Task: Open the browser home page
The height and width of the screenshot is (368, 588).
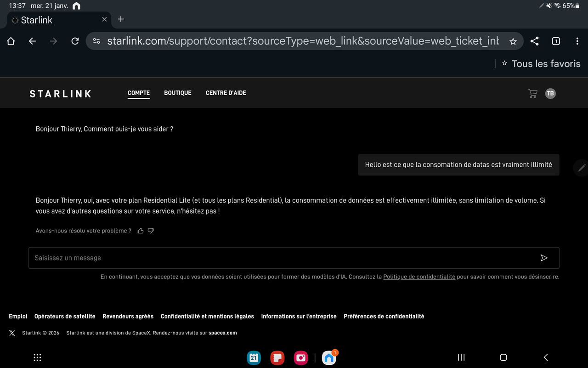Action: tap(11, 41)
